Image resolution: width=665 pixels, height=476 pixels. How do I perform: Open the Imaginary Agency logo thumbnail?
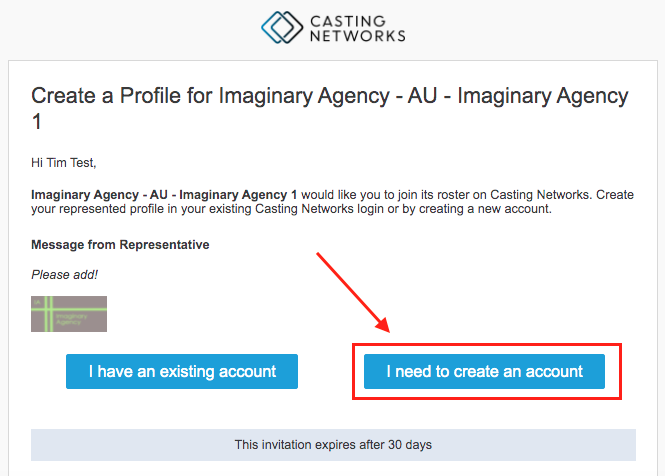(x=69, y=314)
